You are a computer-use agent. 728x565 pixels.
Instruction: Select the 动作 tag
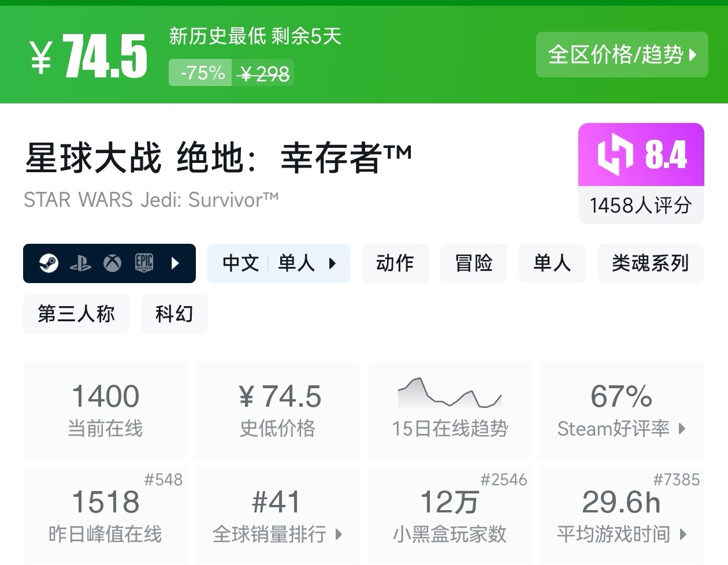click(395, 263)
